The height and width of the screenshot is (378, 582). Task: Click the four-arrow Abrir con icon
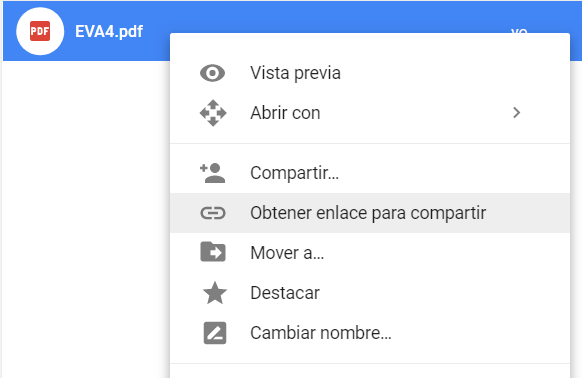coord(213,113)
